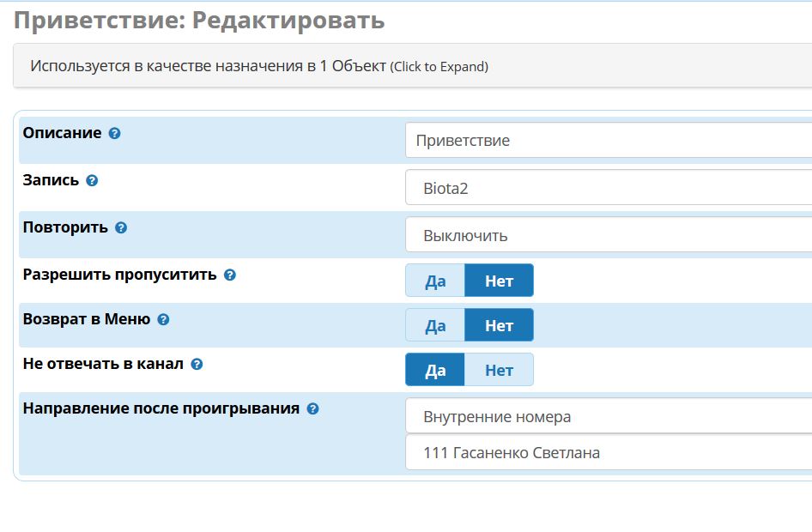Click the Описание text field
The image size is (812, 532).
click(608, 141)
